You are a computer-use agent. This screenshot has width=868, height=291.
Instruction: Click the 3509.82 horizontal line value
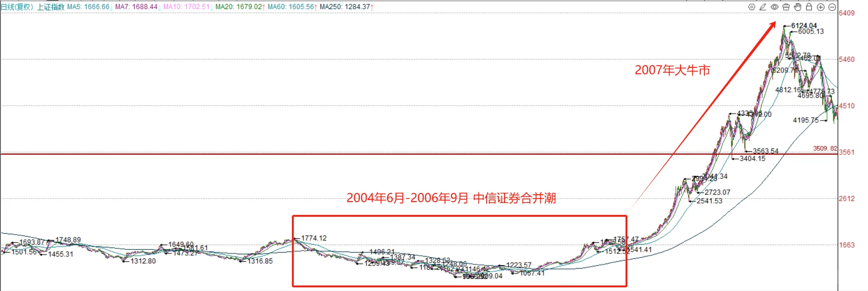[825, 148]
